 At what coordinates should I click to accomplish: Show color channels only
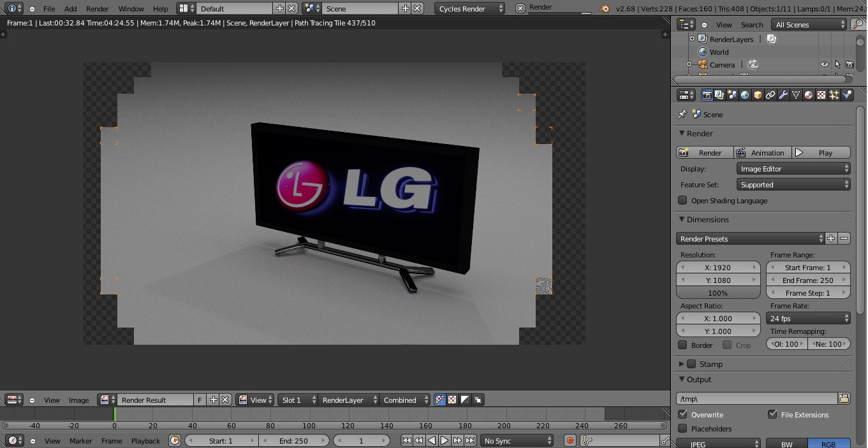click(452, 400)
